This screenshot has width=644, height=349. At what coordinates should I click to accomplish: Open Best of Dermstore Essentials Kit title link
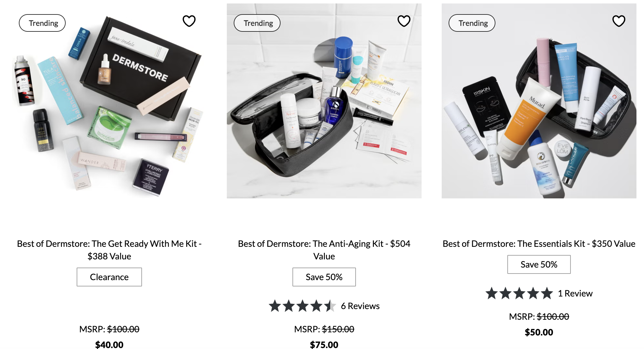[539, 244]
